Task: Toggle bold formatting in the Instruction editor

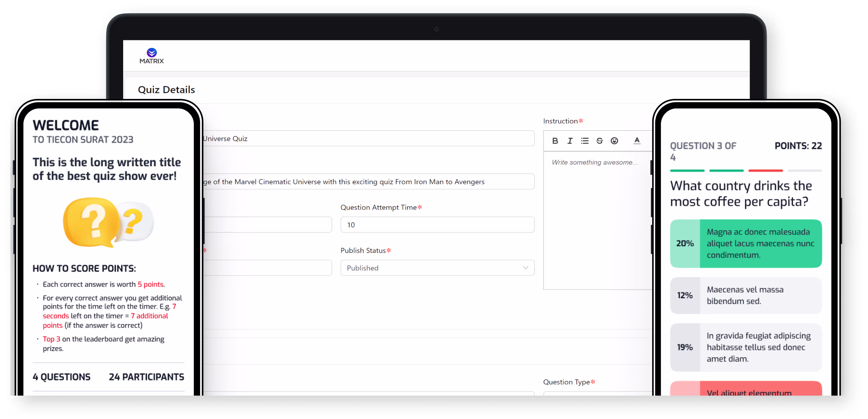Action: coord(555,141)
